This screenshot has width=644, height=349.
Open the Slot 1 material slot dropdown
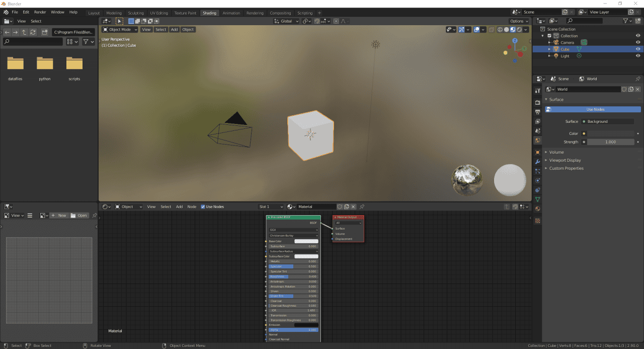click(271, 206)
